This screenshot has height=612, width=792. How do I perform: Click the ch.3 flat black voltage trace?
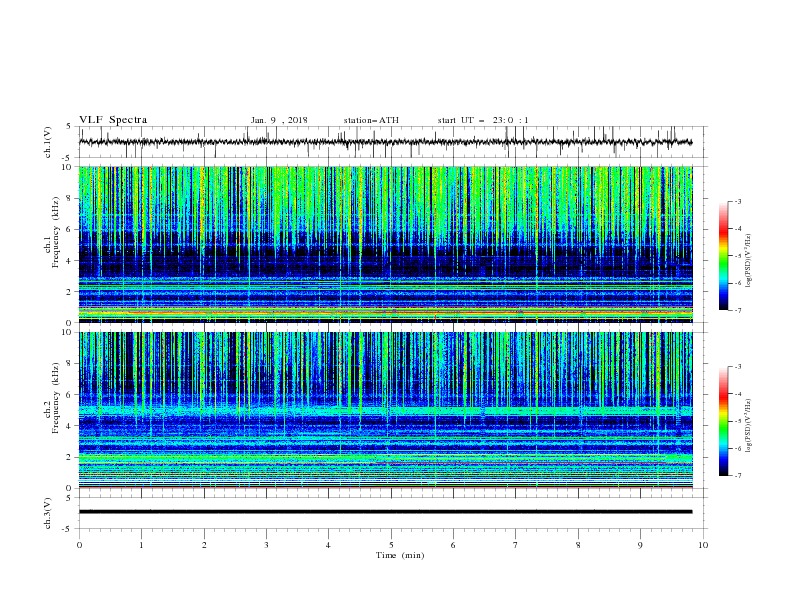click(x=385, y=512)
